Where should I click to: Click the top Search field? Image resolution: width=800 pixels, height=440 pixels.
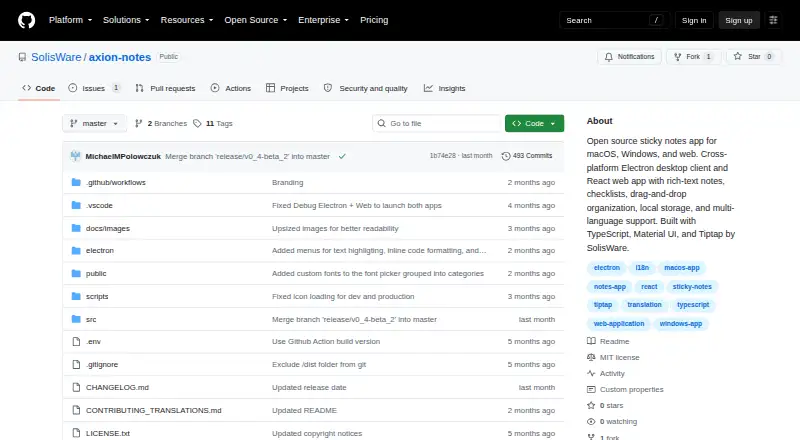click(614, 20)
